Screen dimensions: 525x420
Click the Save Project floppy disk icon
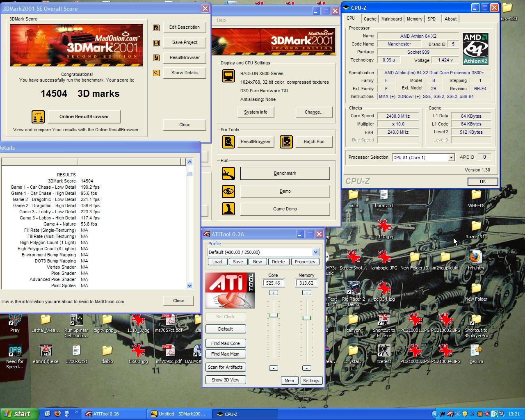[x=156, y=43]
